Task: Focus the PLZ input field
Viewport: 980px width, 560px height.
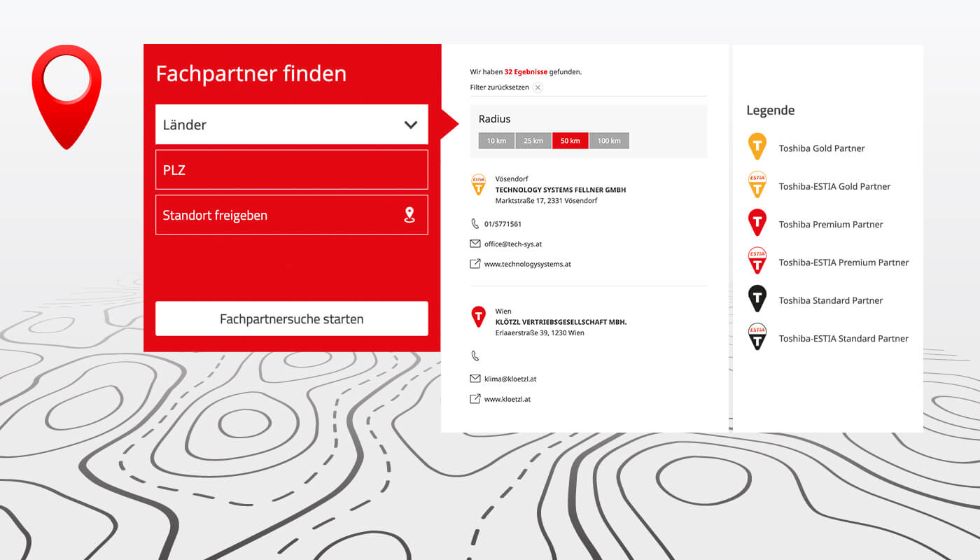Action: pos(291,170)
